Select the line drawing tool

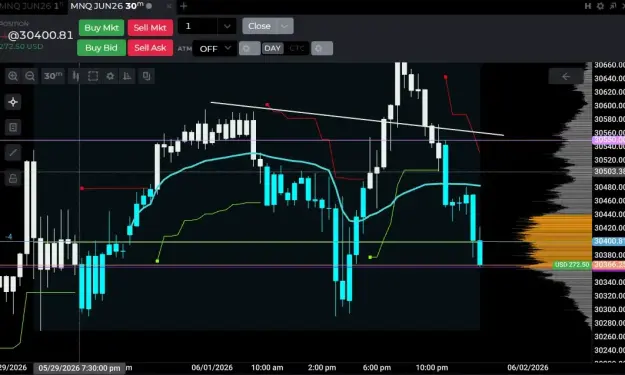tap(13, 152)
